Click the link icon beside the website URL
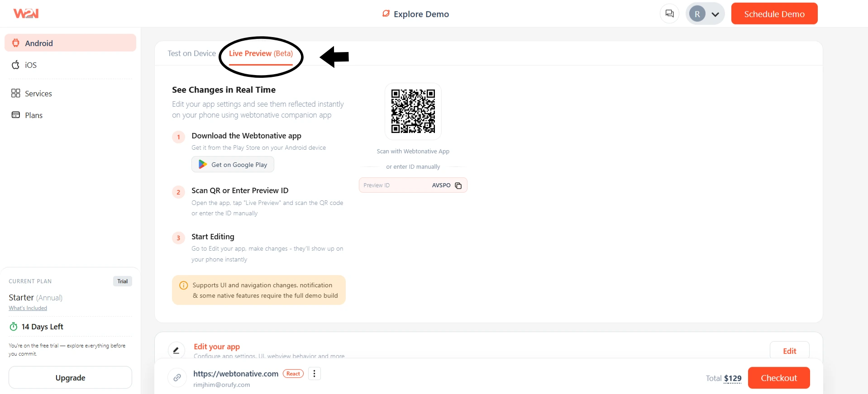The width and height of the screenshot is (868, 394). [177, 377]
